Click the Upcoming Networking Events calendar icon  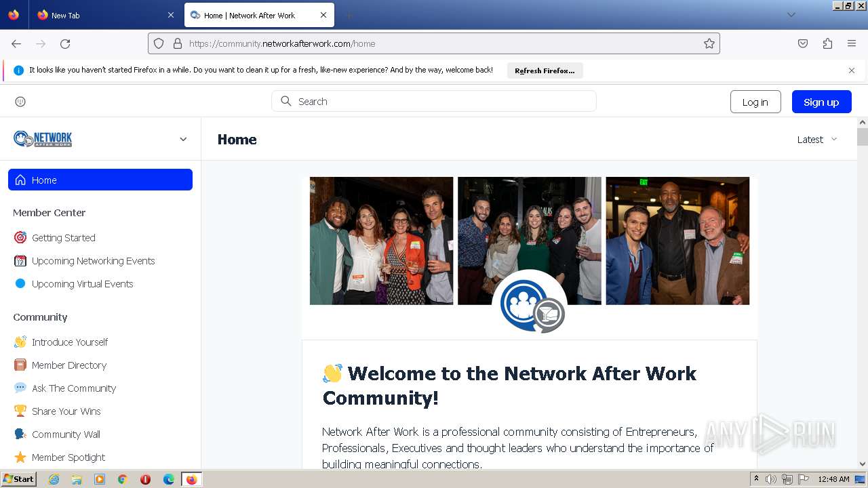pos(20,261)
